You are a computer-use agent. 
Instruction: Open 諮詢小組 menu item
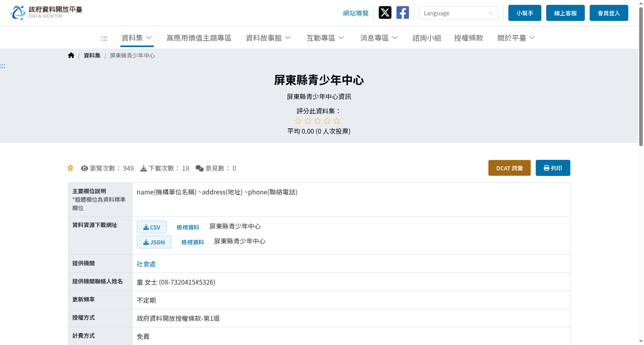pyautogui.click(x=427, y=38)
